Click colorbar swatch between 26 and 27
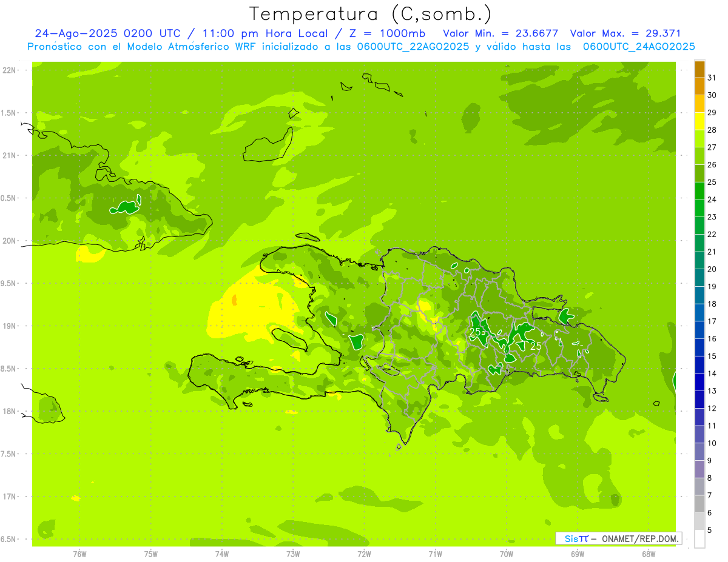The height and width of the screenshot is (562, 728). pyautogui.click(x=699, y=156)
